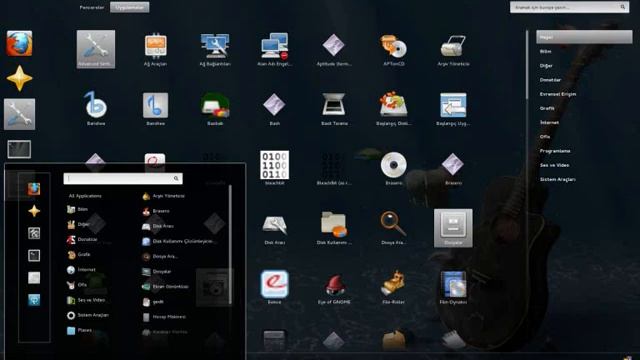Launch Banshee with the gray square icon
Screen dimensions: 640x360
click(x=156, y=109)
